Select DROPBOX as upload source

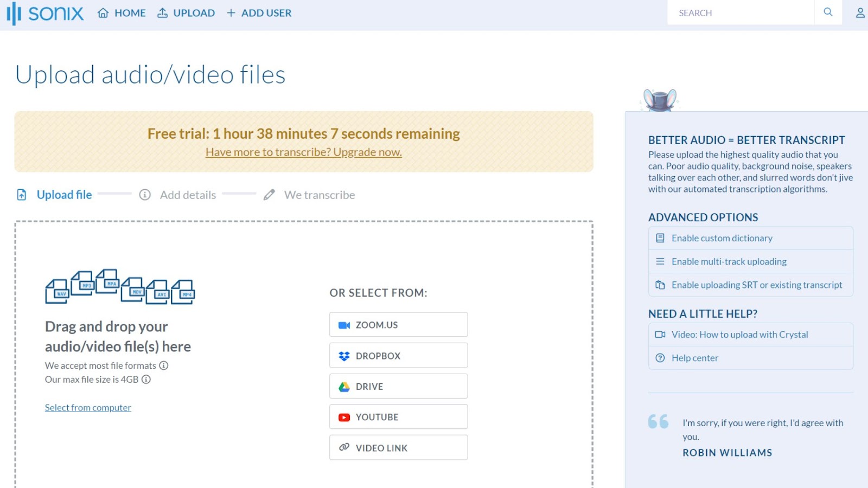point(398,356)
